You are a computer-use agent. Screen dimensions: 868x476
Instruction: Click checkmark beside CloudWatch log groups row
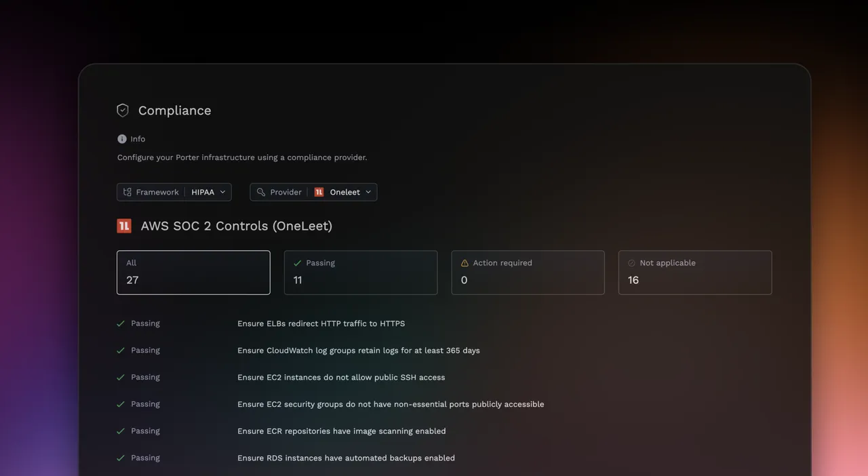pyautogui.click(x=120, y=351)
